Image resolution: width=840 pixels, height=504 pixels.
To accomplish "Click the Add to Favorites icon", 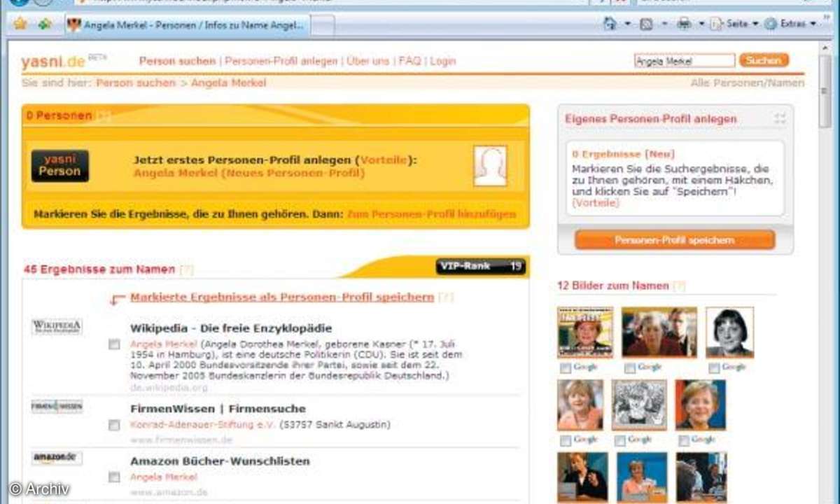I will [x=44, y=24].
